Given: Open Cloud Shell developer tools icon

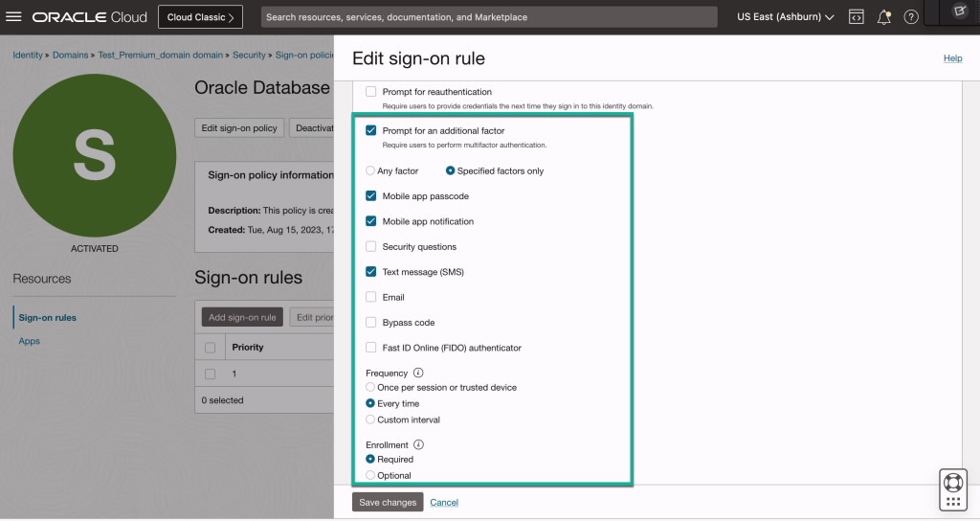Looking at the screenshot, I should (x=857, y=17).
